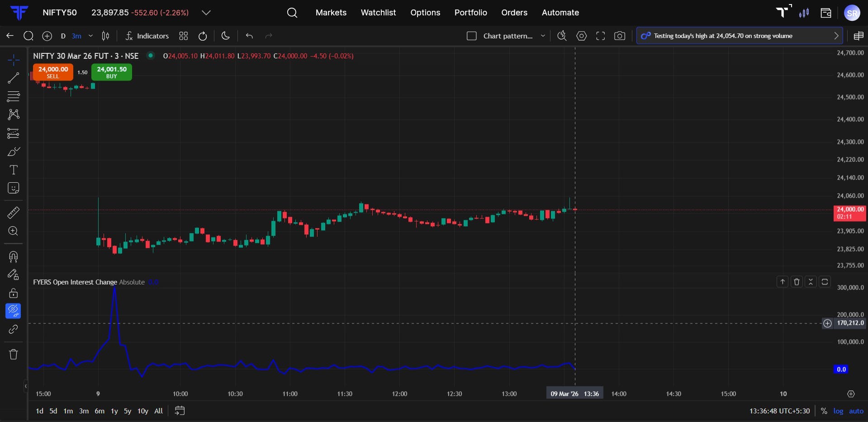The image size is (868, 422).
Task: Enable the Chart pattern checkbox
Action: 471,36
